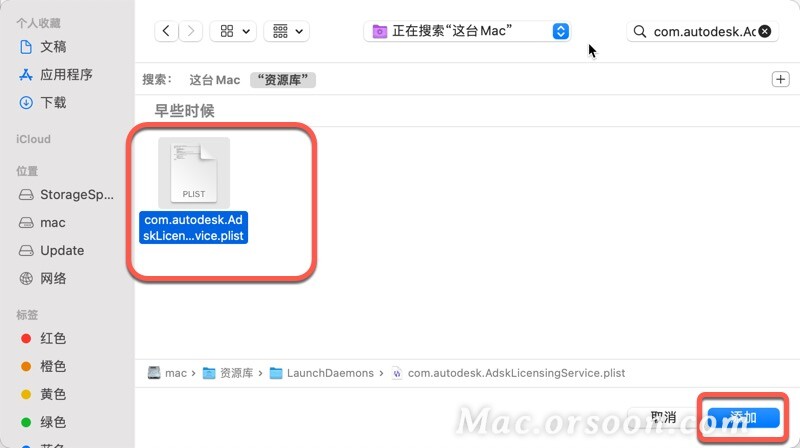Click the 文稿 document icon

[26, 47]
